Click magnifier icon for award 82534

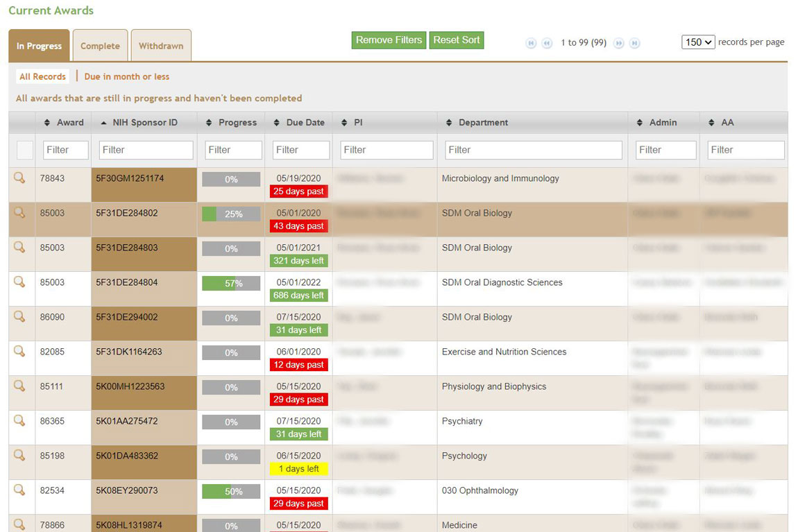(x=19, y=490)
